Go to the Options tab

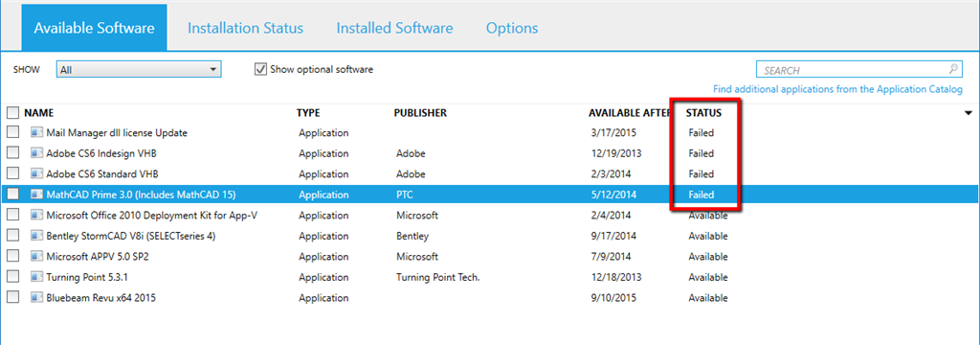pos(512,28)
